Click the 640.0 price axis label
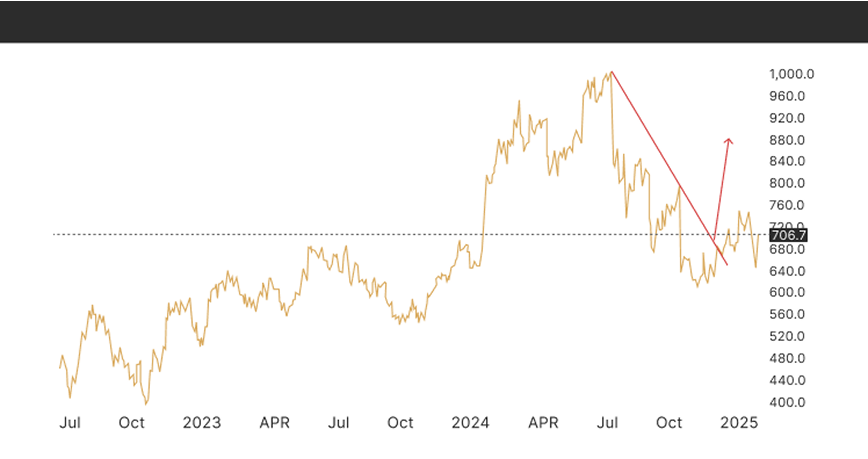 [x=787, y=271]
